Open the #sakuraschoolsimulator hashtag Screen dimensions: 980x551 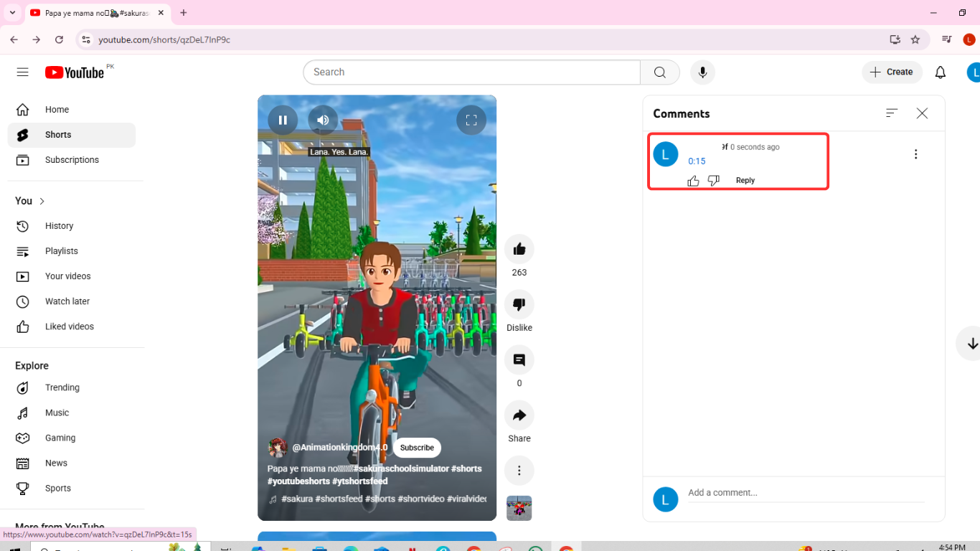(x=400, y=468)
